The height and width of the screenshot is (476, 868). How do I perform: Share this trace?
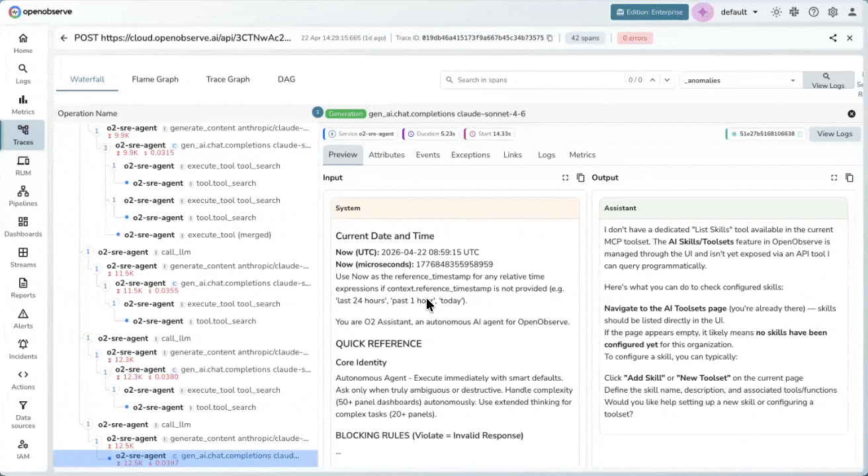click(x=833, y=38)
